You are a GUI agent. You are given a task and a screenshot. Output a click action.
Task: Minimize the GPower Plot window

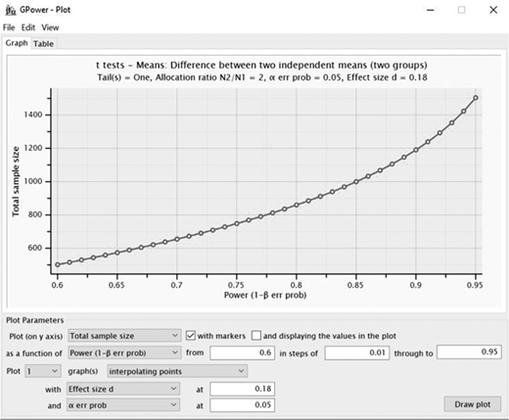(431, 10)
